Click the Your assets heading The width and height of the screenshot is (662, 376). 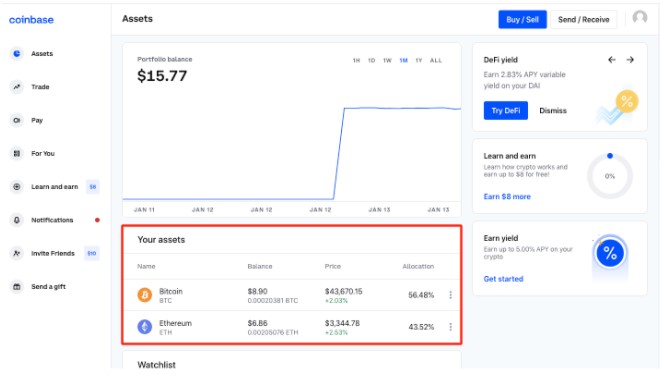click(x=161, y=240)
